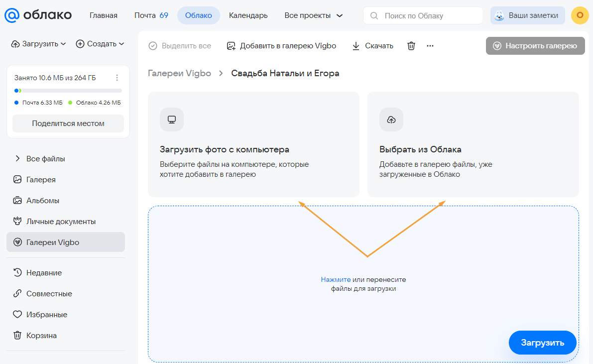The width and height of the screenshot is (593, 364).
Task: Click the Избранные heart icon
Action: (17, 314)
